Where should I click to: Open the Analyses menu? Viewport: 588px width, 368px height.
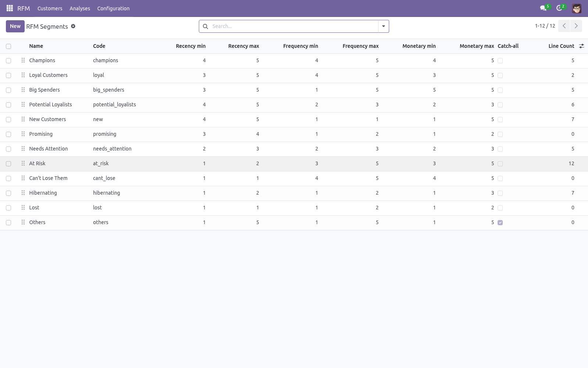point(80,8)
